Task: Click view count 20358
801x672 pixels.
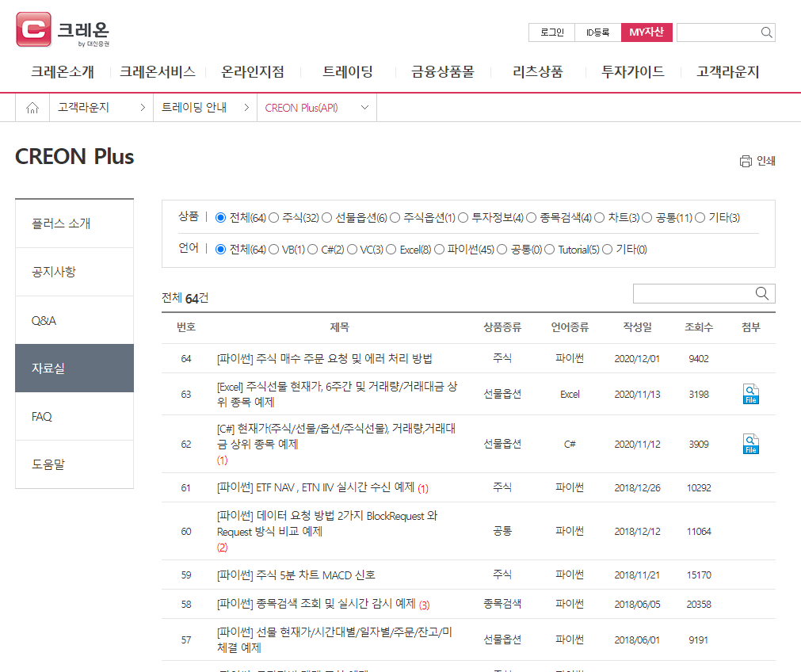Action: 698,604
